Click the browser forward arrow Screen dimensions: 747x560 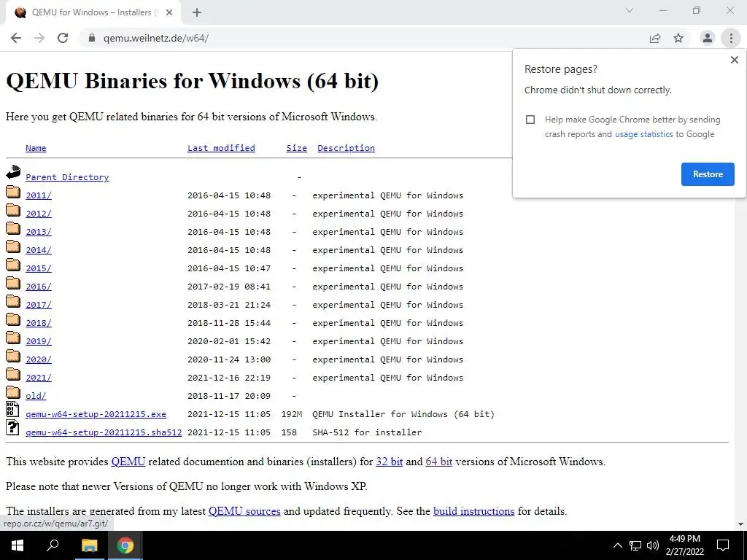pyautogui.click(x=39, y=38)
